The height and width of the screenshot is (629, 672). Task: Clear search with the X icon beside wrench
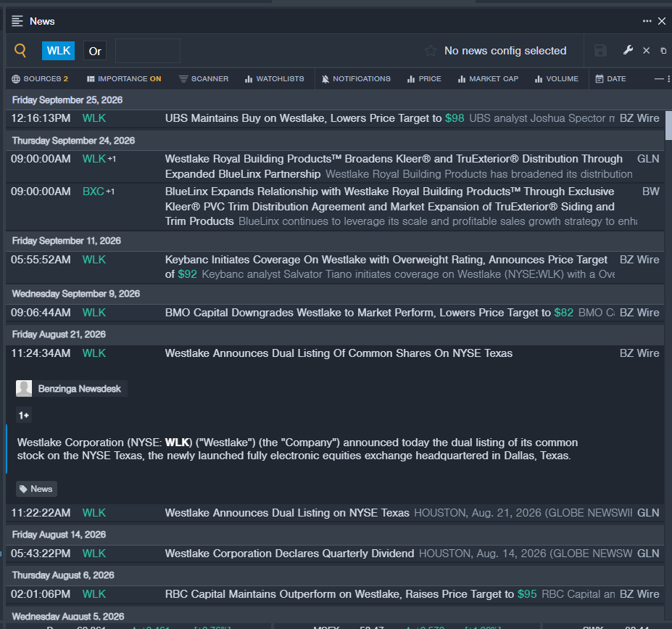(647, 51)
